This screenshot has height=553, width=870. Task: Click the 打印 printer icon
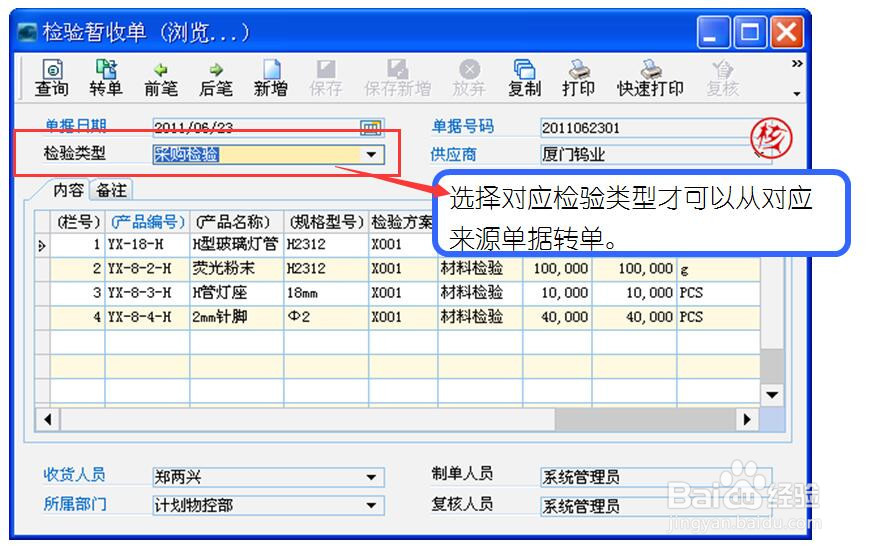579,78
